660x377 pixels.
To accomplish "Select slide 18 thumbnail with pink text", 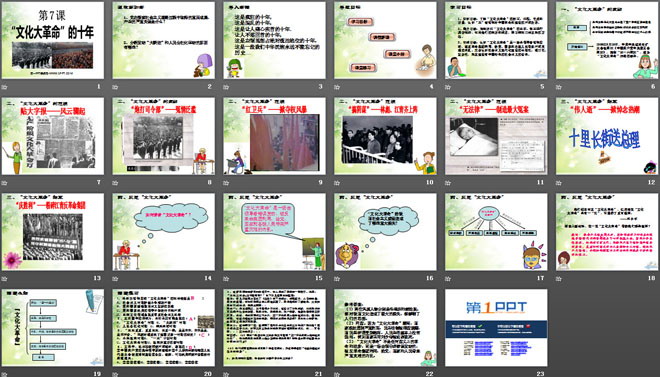I will [x=607, y=232].
